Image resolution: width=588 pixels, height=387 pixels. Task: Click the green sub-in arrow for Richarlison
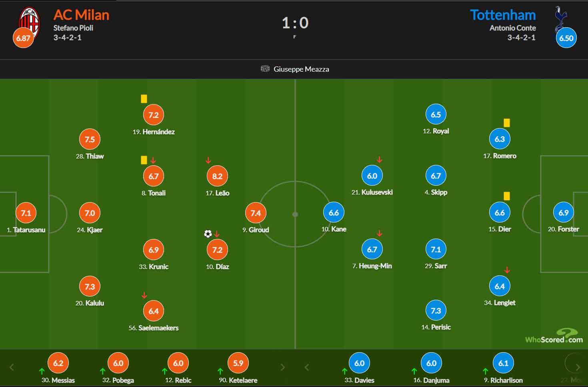click(486, 371)
